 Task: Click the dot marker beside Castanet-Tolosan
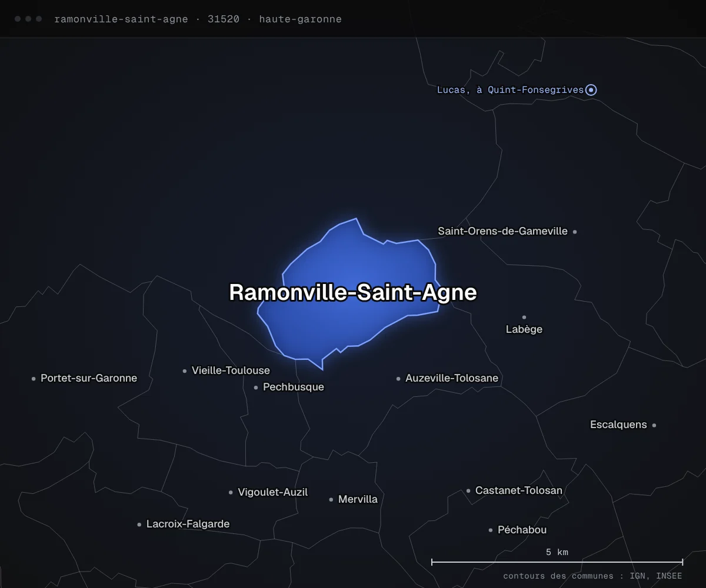tap(468, 491)
